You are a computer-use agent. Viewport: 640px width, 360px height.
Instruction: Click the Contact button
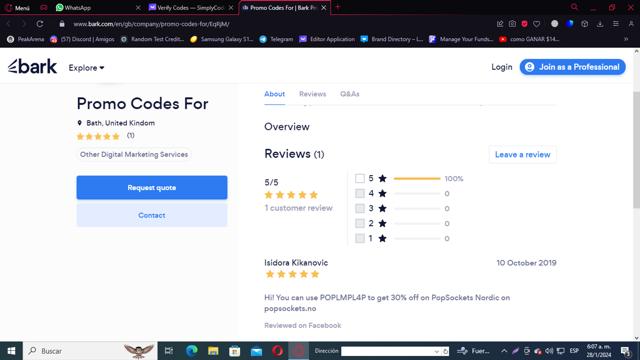(x=152, y=215)
